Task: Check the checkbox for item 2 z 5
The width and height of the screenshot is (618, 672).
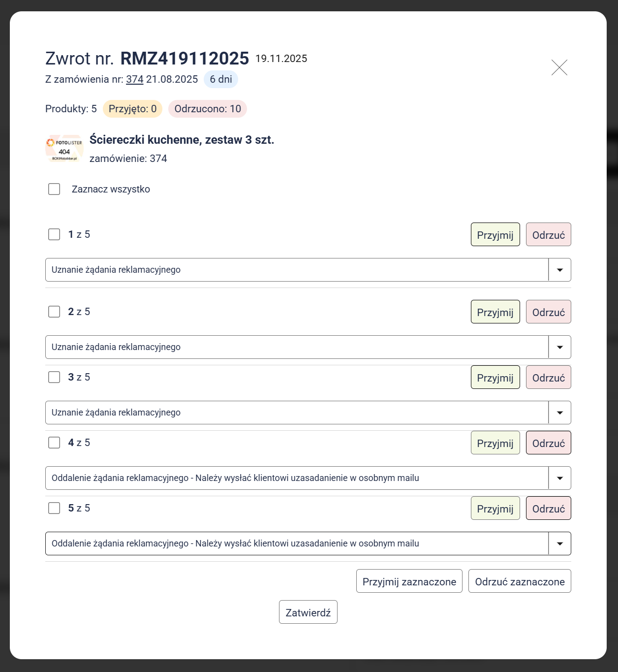Action: pos(54,312)
